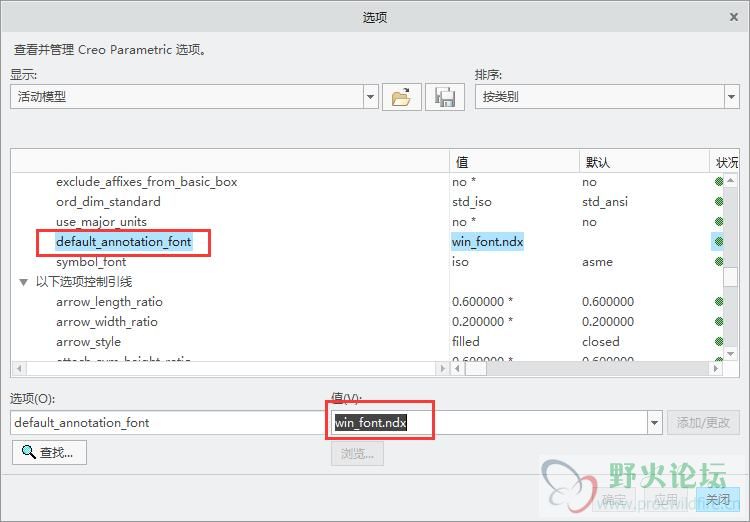Click status dot of arrow_length_ratio row
This screenshot has width=750, height=522.
[718, 301]
